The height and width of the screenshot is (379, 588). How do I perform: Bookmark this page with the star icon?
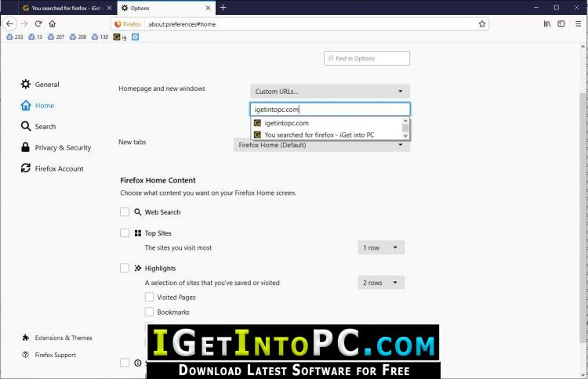coord(482,24)
